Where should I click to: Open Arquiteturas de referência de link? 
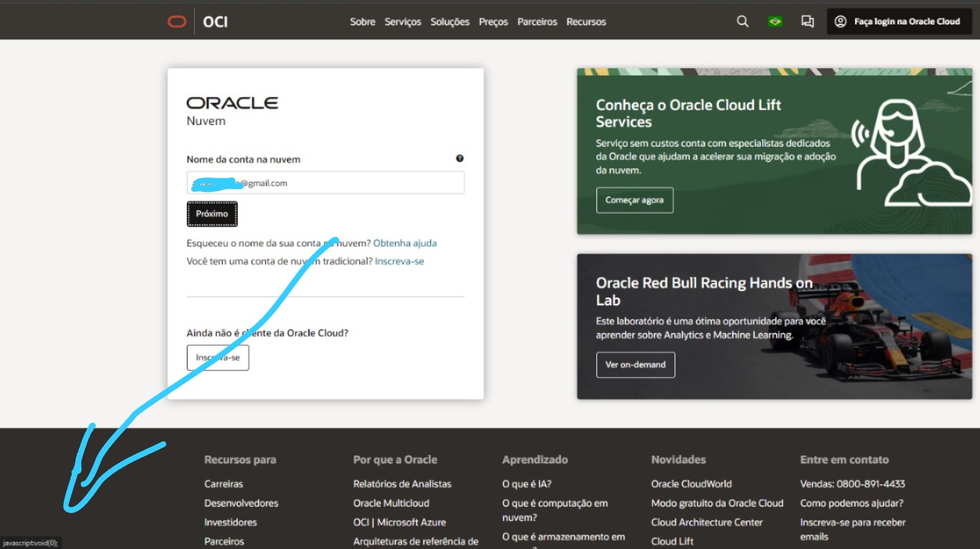click(416, 541)
